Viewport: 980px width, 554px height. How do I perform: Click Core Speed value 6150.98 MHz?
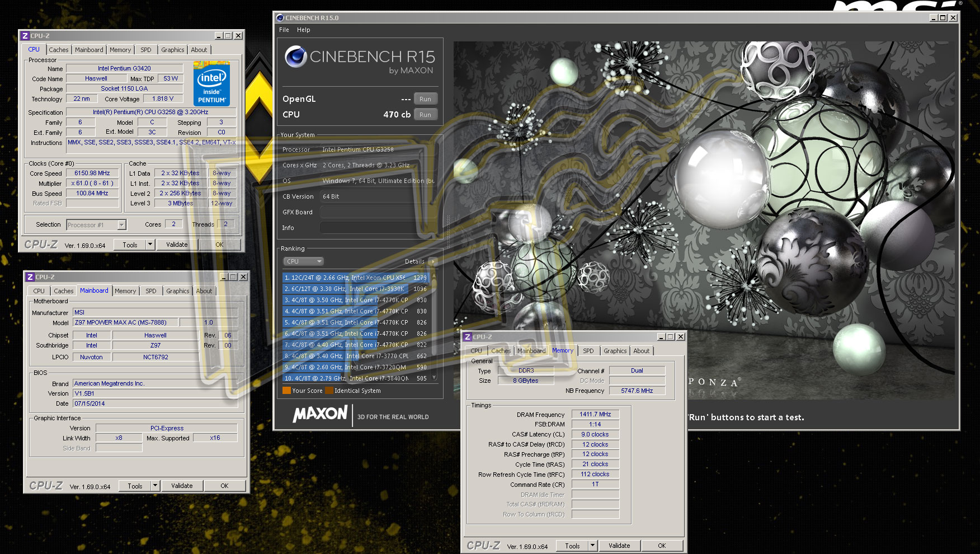pos(92,173)
